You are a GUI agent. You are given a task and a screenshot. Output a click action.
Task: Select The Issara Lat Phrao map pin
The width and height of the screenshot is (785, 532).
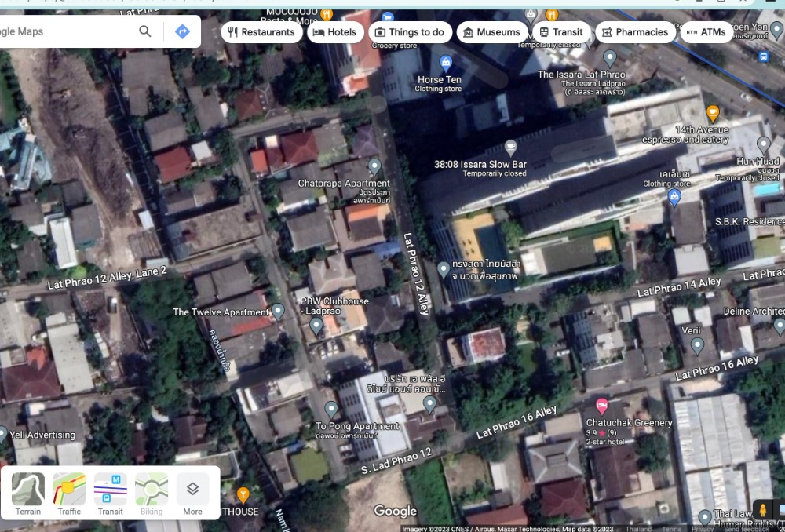[x=609, y=59]
